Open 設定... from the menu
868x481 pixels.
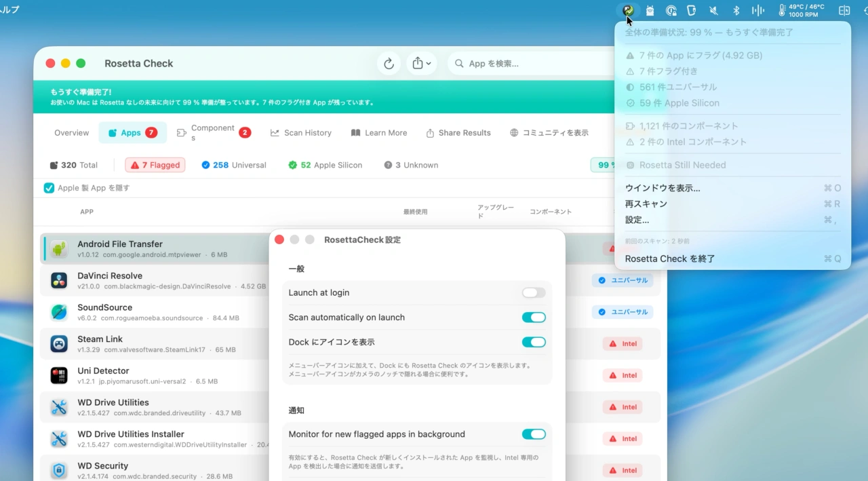[732, 220]
